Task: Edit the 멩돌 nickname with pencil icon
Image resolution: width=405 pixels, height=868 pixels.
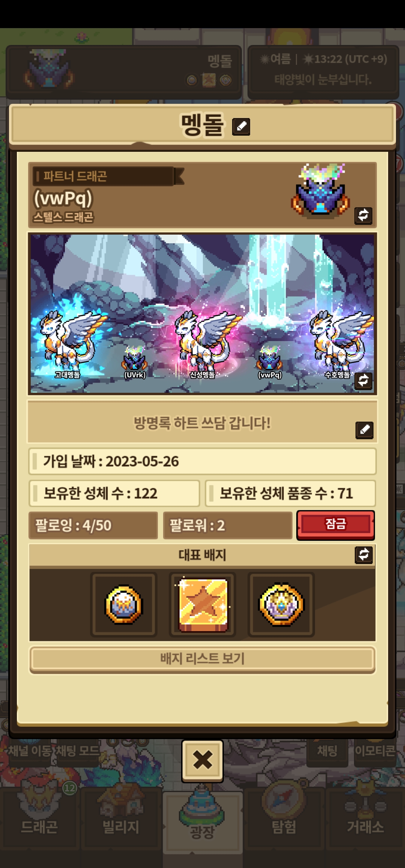Action: (241, 126)
